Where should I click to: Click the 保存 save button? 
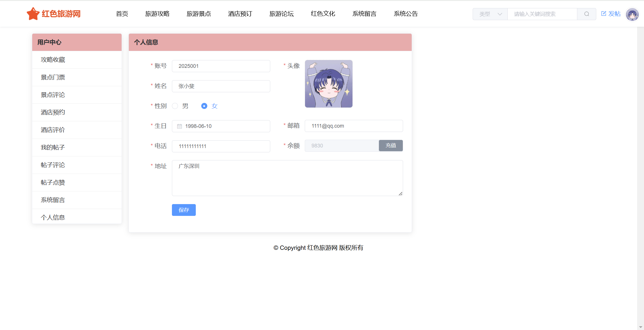[184, 210]
